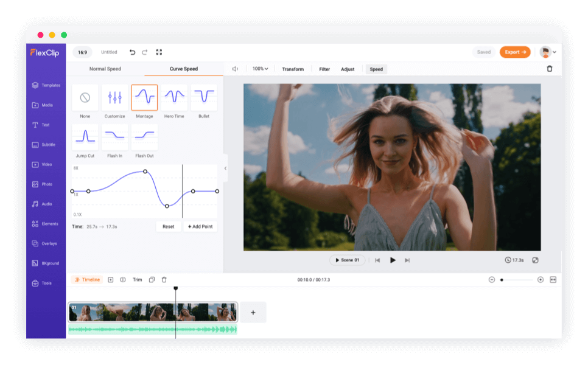Enter fullscreen using the expand icon
This screenshot has height=365, width=588.
coord(159,52)
